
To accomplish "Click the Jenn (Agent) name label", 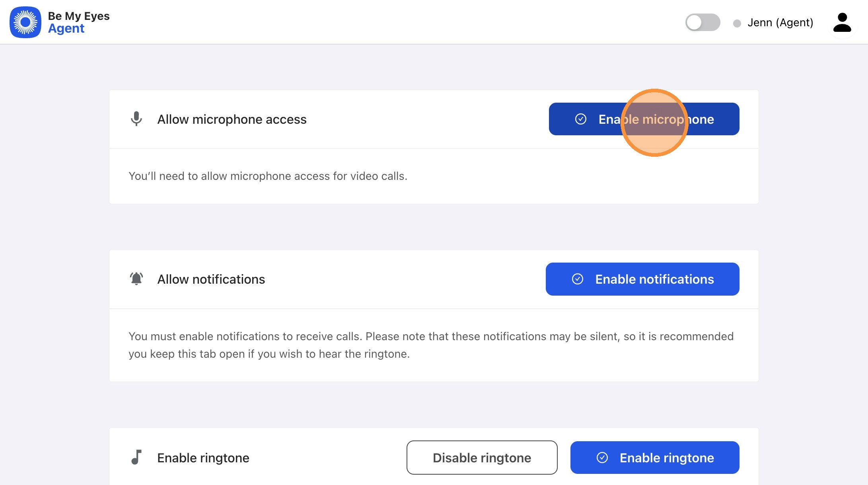I will coord(780,23).
